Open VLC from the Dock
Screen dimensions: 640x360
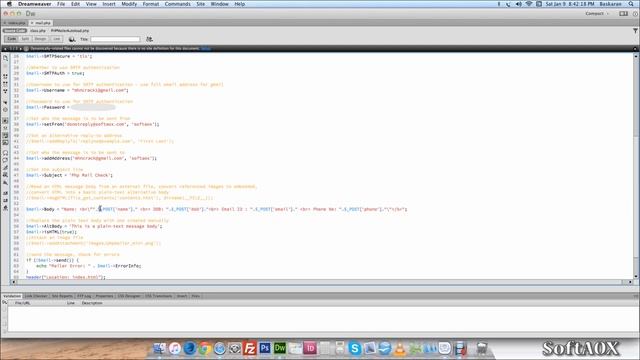pos(400,348)
